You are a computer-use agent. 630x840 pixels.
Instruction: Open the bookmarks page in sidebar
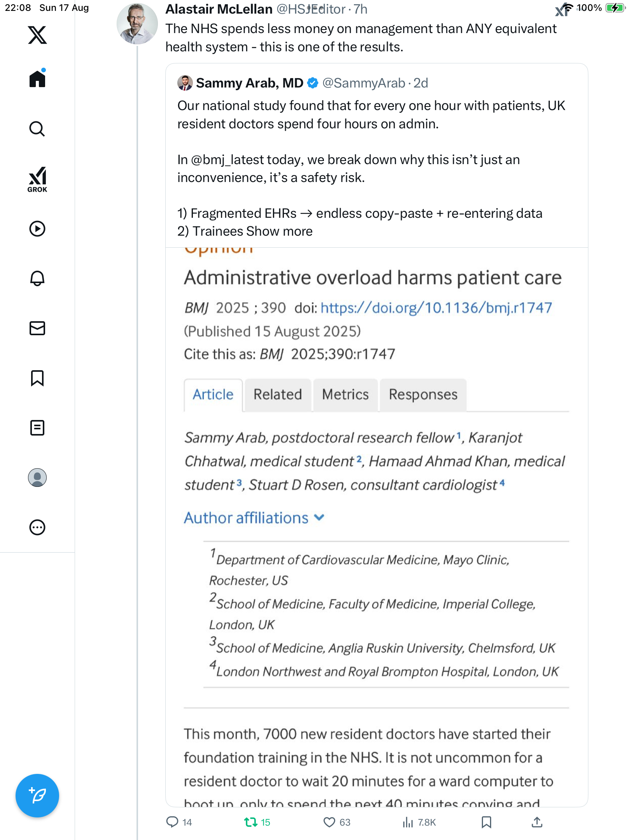point(37,378)
